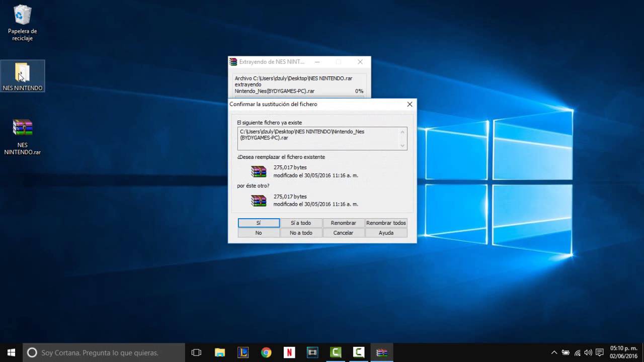
Task: Open the film strip video app
Action: 312,352
